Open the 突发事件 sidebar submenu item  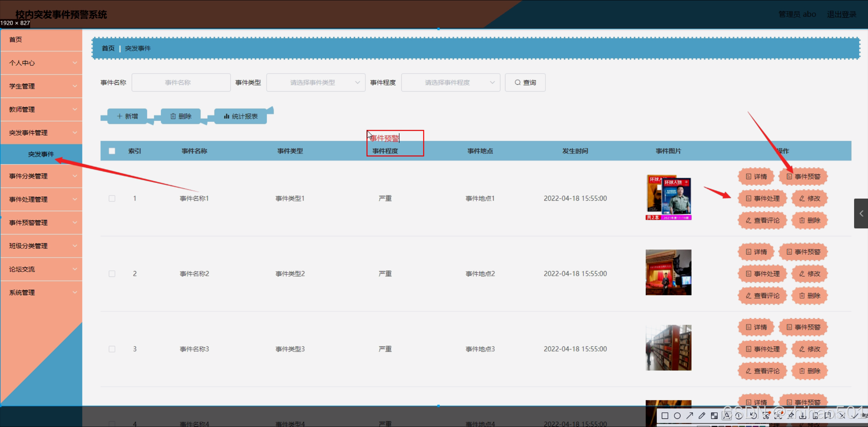click(x=41, y=154)
